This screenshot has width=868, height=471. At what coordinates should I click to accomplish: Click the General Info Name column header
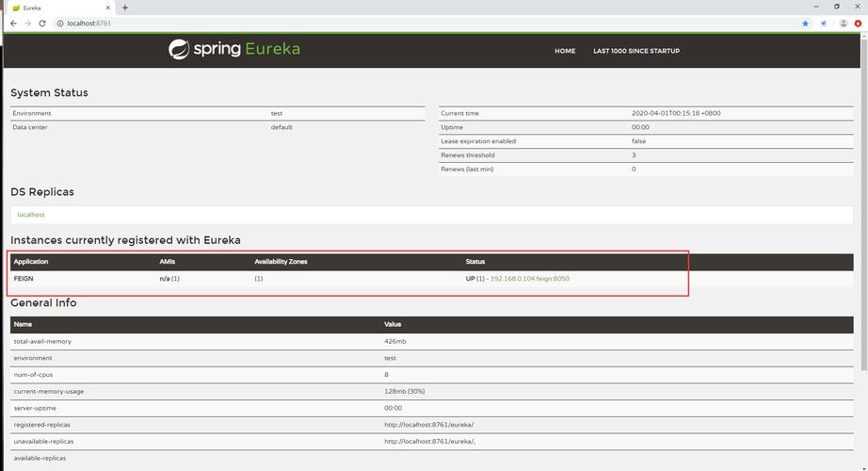pos(23,324)
